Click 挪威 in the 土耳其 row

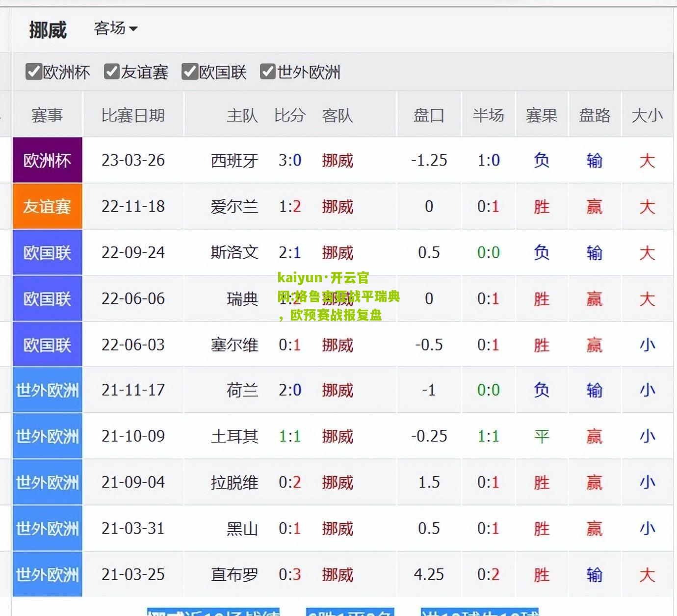pyautogui.click(x=338, y=436)
